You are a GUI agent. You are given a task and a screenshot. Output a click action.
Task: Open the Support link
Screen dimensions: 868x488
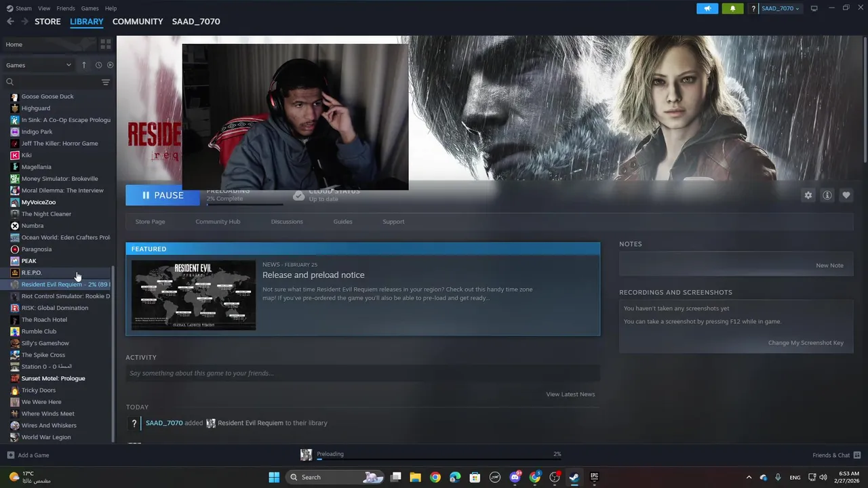click(393, 222)
